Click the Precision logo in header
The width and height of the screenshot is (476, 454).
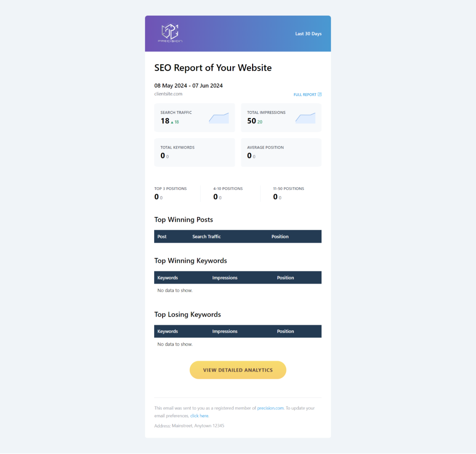point(170,33)
